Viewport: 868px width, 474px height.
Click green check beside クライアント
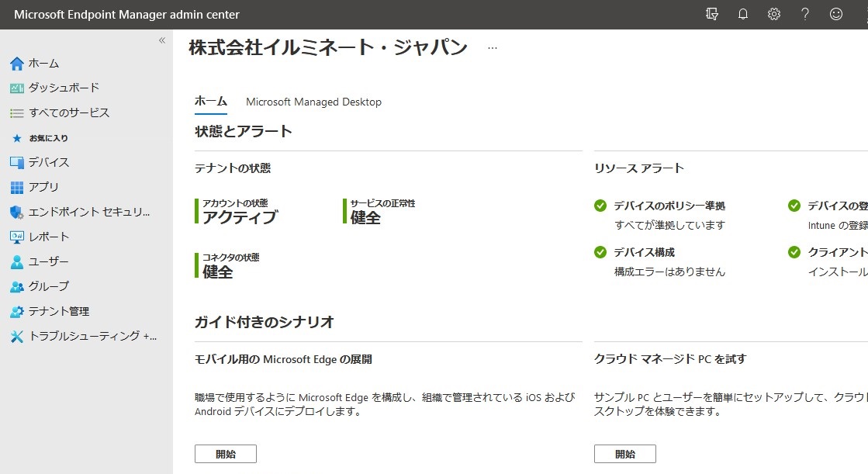pos(794,252)
